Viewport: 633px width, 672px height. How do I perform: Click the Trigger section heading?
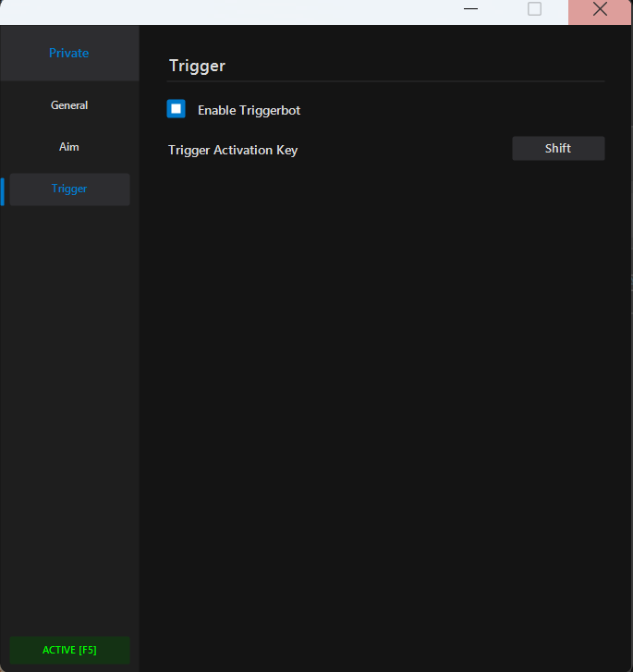tap(197, 66)
